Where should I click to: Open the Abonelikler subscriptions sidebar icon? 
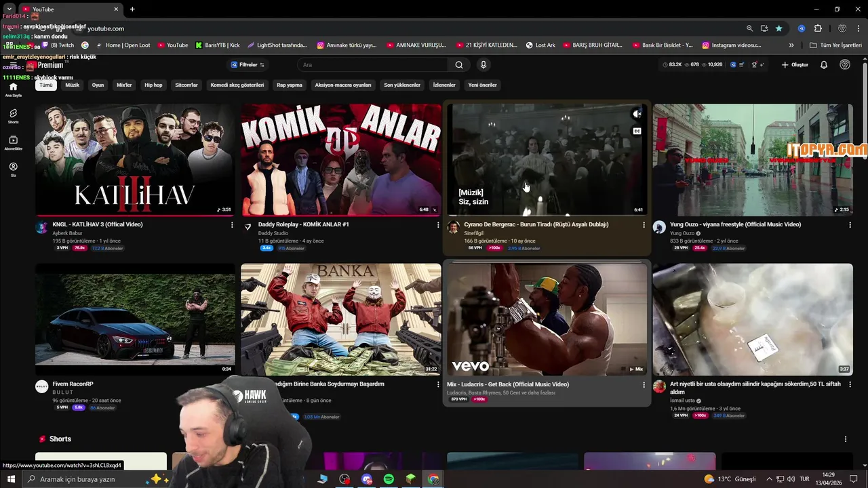pyautogui.click(x=13, y=142)
